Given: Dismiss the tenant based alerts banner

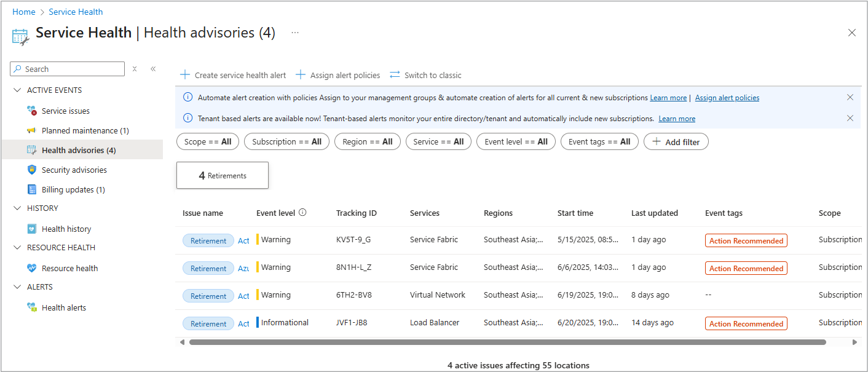Looking at the screenshot, I should pyautogui.click(x=850, y=118).
